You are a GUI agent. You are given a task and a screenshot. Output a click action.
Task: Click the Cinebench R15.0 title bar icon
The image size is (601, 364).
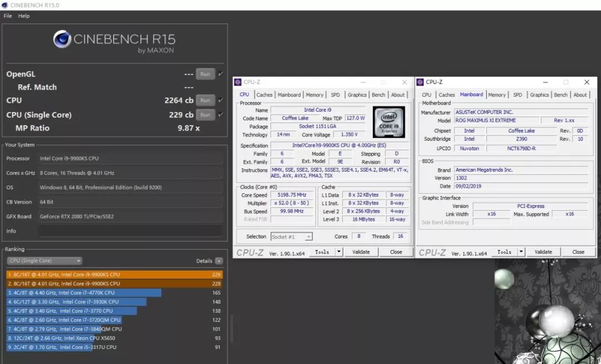pyautogui.click(x=5, y=5)
